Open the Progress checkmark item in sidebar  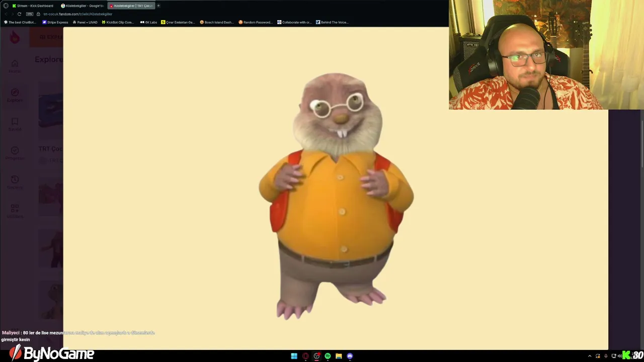coord(15,153)
